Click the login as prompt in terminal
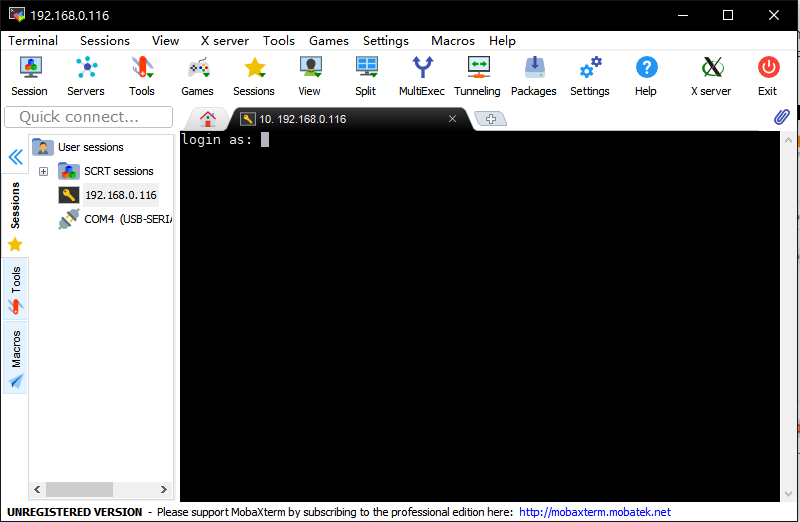The height and width of the screenshot is (522, 800). click(216, 139)
